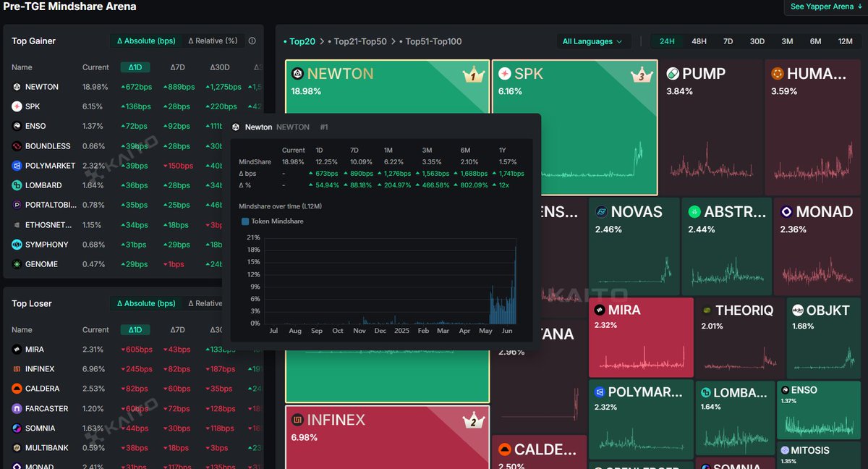
Task: Select the FARCASTER token icon
Action: coord(17,409)
